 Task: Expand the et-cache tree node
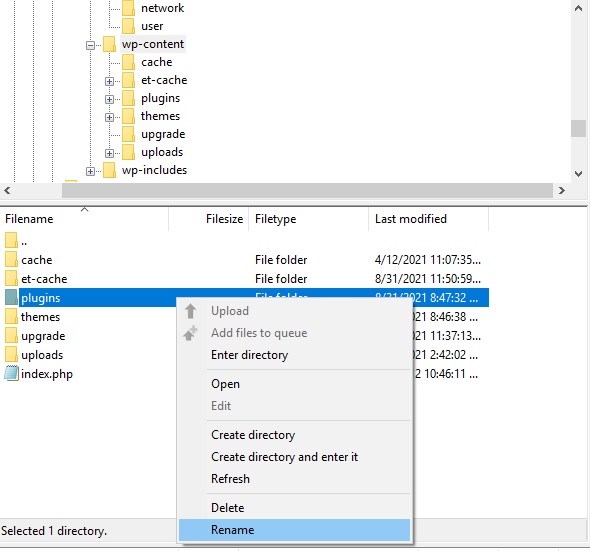109,81
